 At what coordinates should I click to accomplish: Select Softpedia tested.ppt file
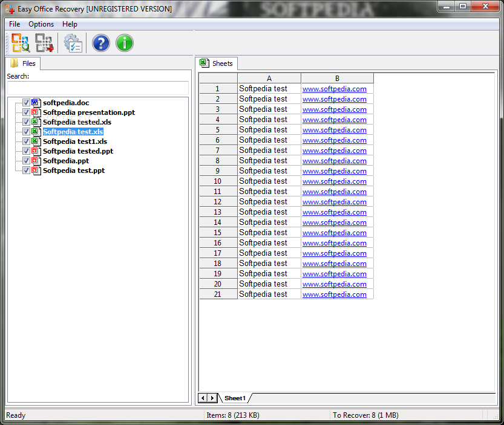tap(78, 151)
